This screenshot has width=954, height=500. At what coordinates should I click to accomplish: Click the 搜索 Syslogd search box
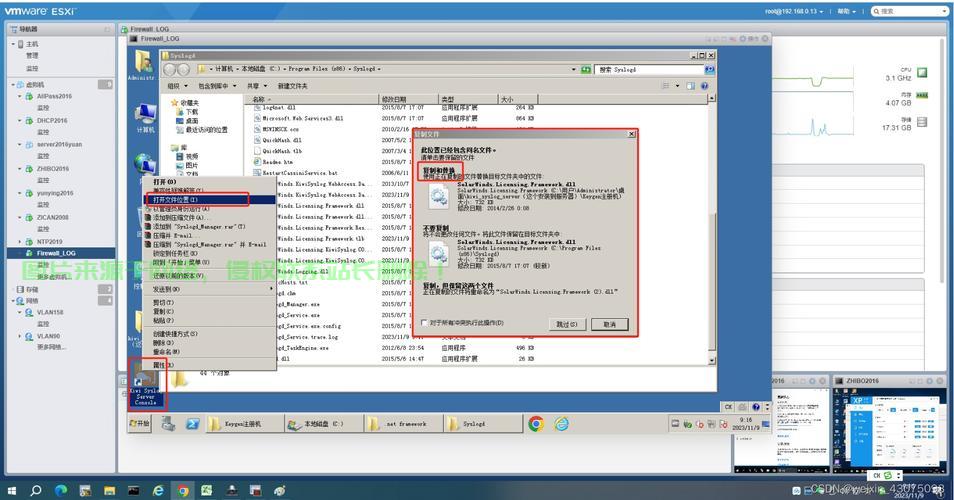pyautogui.click(x=650, y=69)
